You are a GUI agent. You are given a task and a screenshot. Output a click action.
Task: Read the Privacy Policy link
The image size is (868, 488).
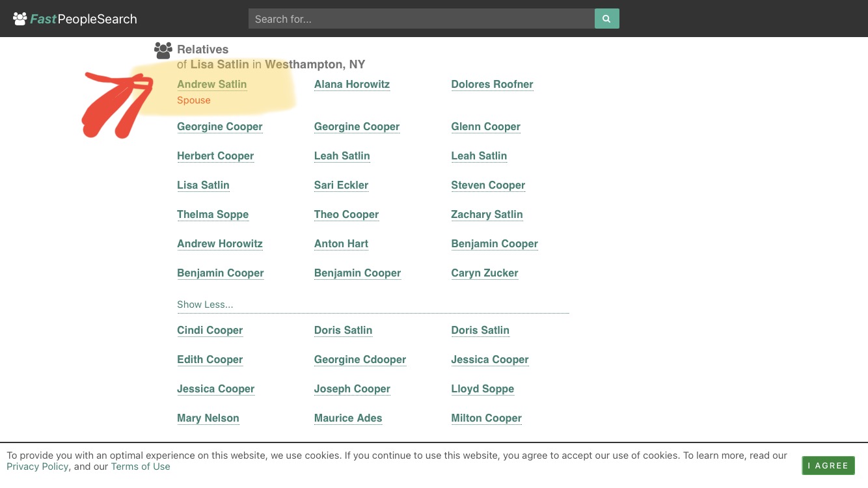pos(38,467)
